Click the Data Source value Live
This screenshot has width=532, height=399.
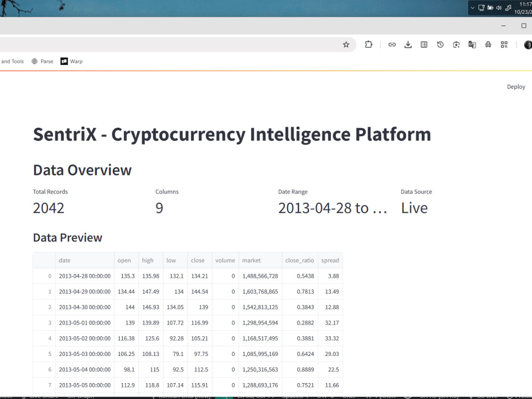[x=414, y=208]
